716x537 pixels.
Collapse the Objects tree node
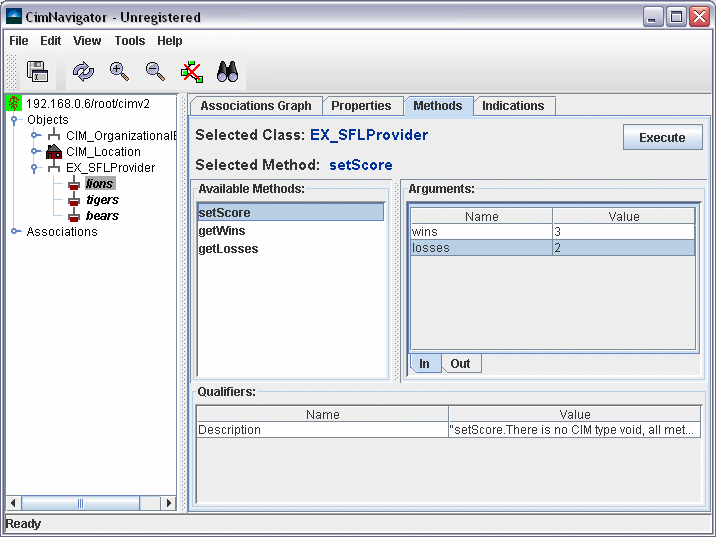click(x=15, y=120)
